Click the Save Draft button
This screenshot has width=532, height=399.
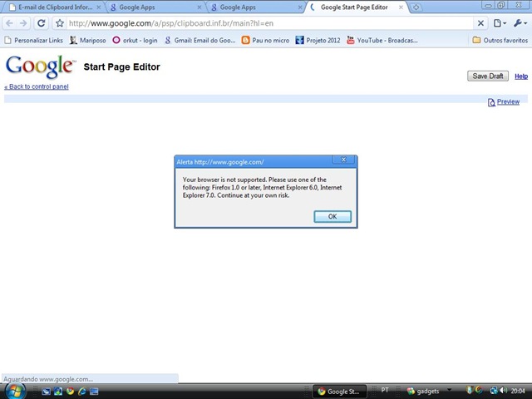(x=488, y=76)
